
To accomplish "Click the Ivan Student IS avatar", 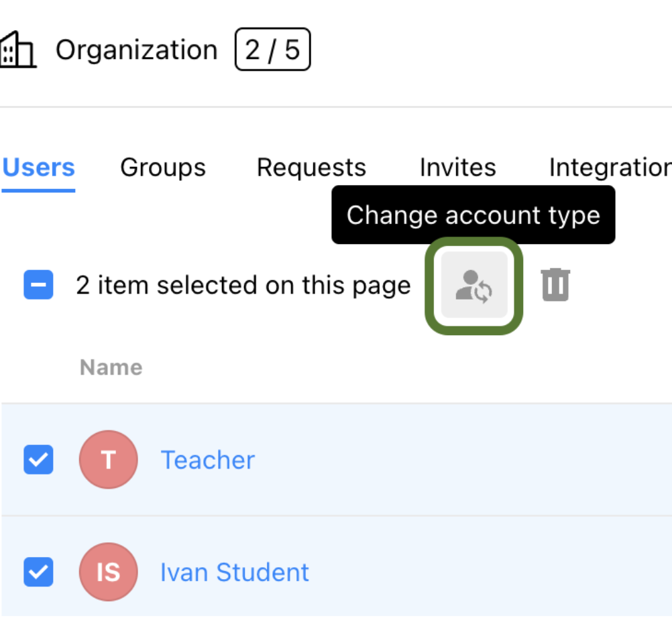I will coord(109,572).
